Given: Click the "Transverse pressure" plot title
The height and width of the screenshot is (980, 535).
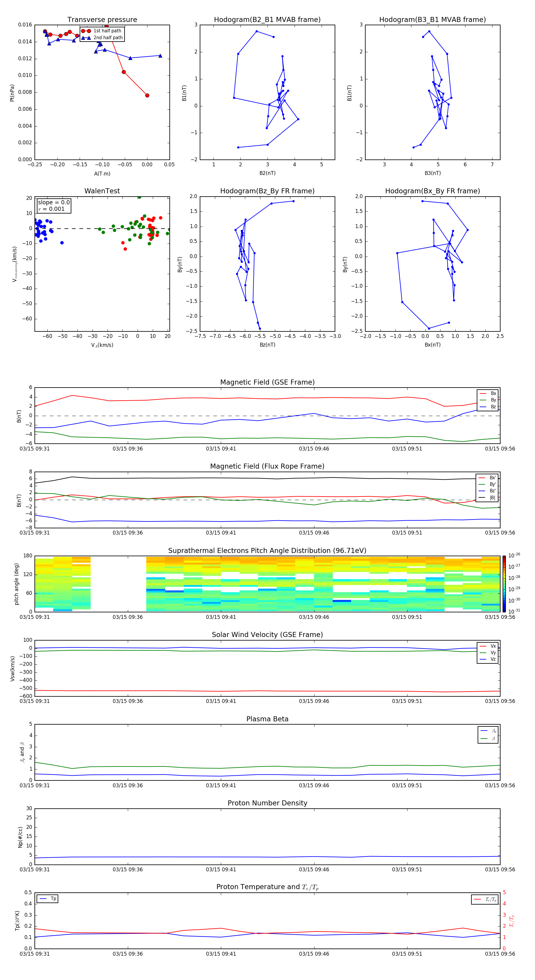Looking at the screenshot, I should (x=102, y=19).
